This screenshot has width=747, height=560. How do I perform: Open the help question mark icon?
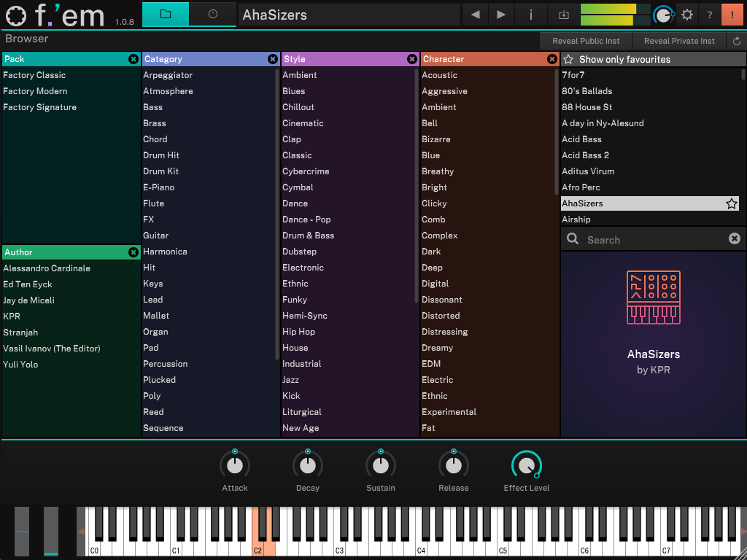708,14
